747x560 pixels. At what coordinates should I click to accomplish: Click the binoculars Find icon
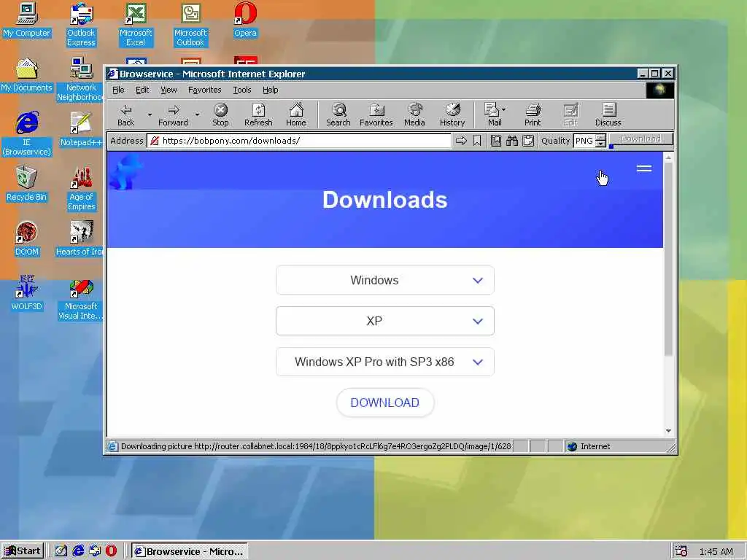pyautogui.click(x=512, y=141)
